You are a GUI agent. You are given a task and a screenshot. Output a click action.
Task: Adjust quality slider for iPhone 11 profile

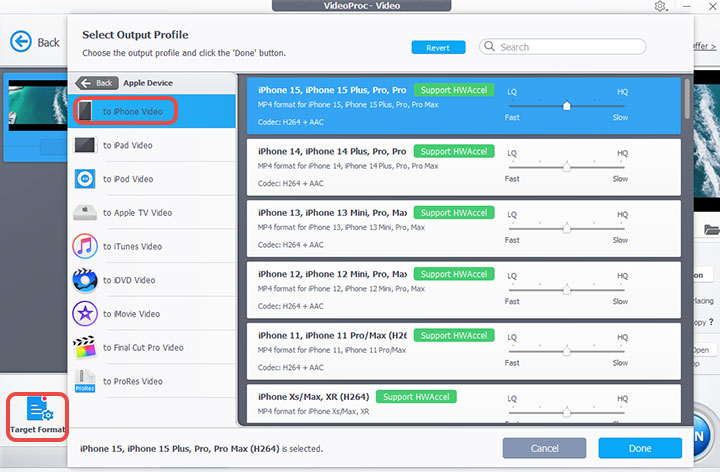(567, 351)
